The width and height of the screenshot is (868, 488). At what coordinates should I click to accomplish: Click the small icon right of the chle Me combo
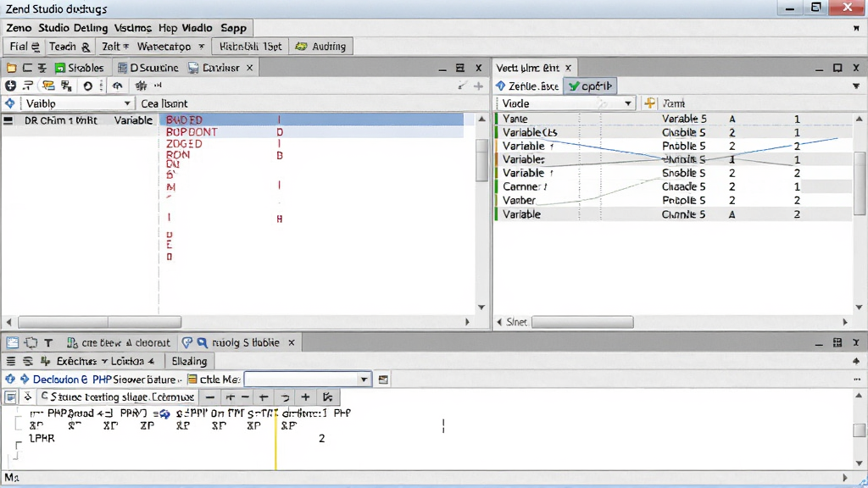(383, 380)
